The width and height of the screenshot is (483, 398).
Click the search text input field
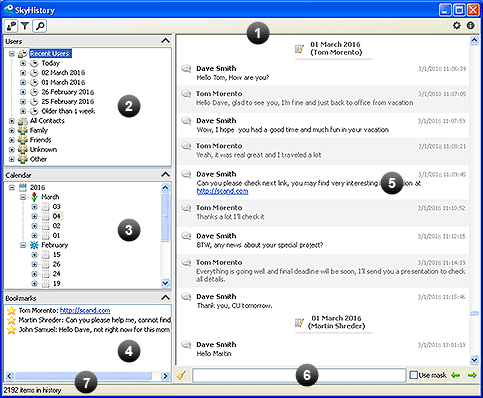[299, 375]
